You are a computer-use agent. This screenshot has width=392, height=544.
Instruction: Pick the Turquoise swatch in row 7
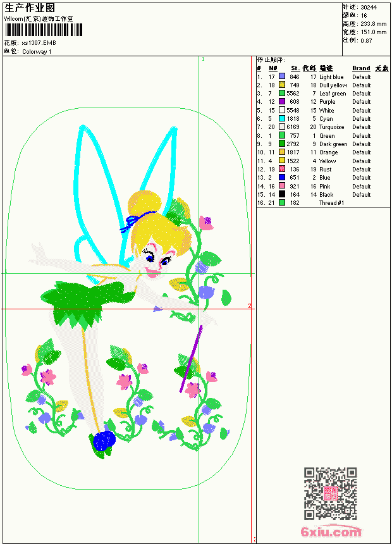click(282, 127)
